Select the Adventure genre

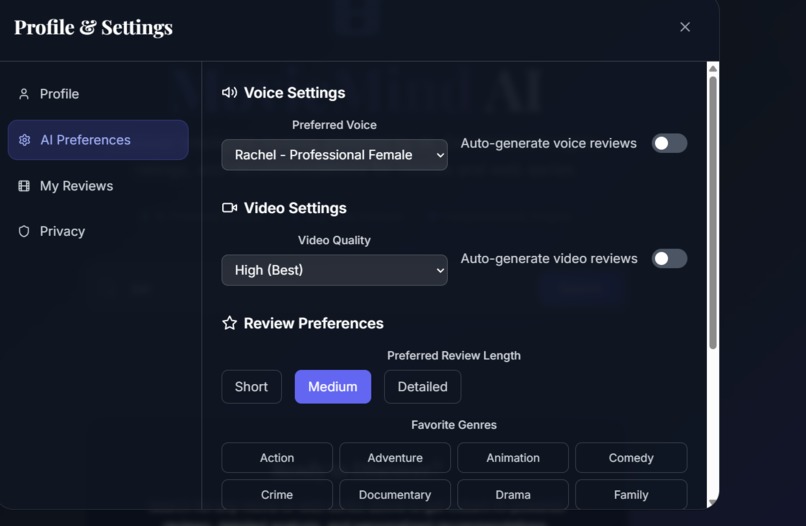[395, 458]
